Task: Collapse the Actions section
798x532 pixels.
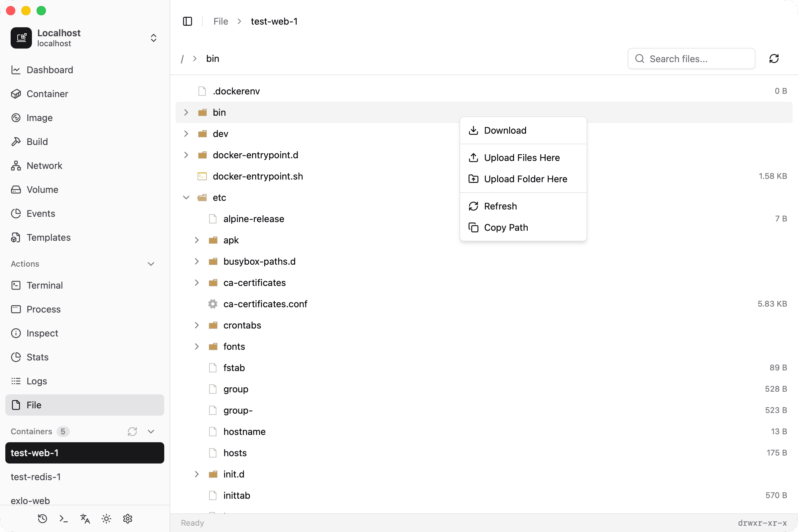Action: point(151,264)
